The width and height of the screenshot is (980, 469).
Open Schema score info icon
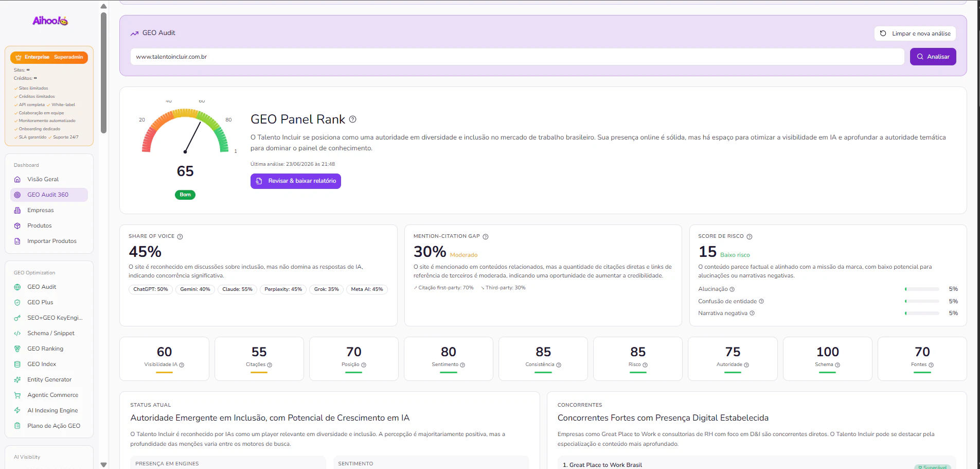[838, 365]
